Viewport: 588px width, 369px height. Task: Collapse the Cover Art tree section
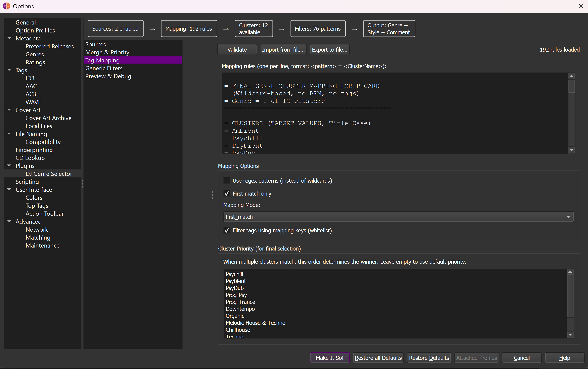[x=10, y=110]
